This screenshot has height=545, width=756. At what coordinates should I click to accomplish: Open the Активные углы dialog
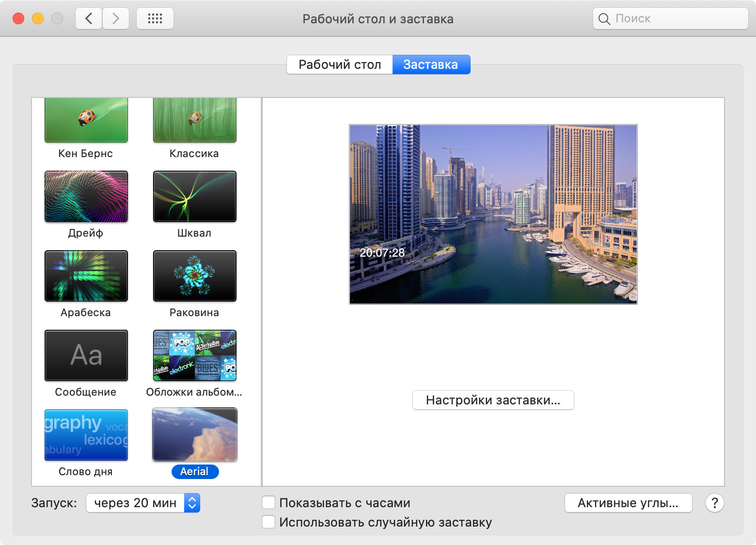628,503
